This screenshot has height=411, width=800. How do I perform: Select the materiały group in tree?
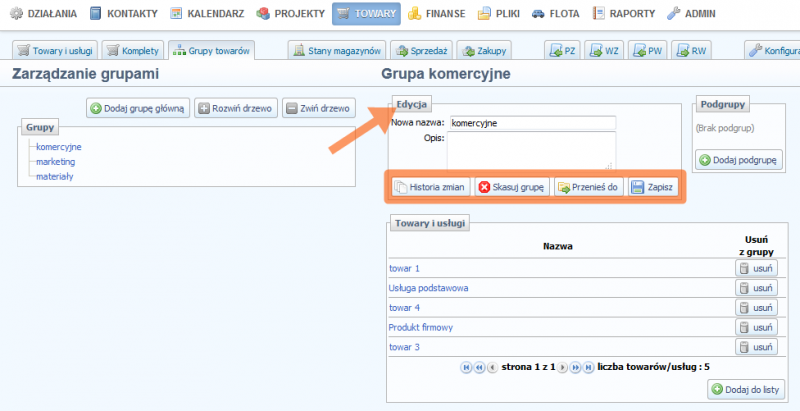tap(55, 176)
